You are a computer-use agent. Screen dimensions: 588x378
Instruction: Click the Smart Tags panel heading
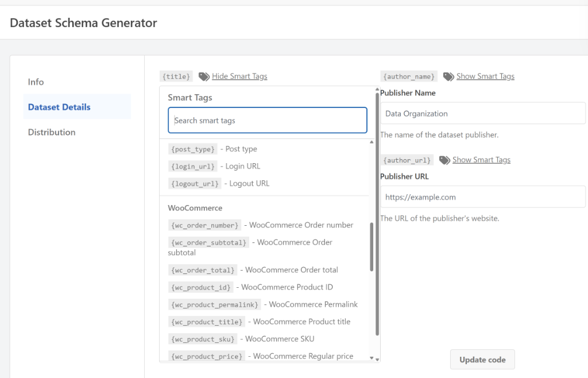[x=189, y=98]
